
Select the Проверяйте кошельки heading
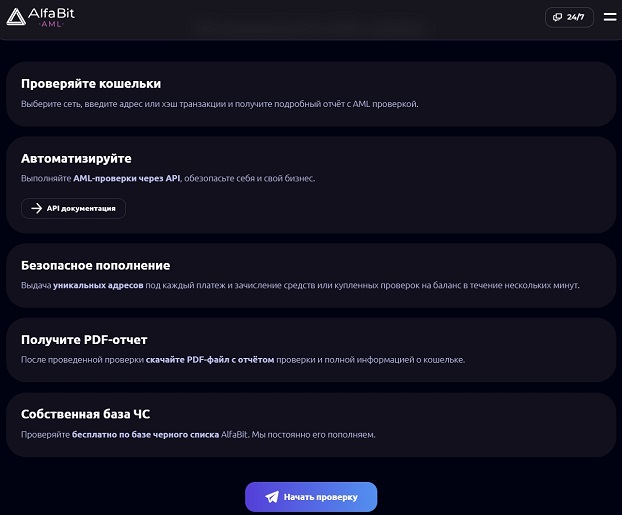pos(91,84)
